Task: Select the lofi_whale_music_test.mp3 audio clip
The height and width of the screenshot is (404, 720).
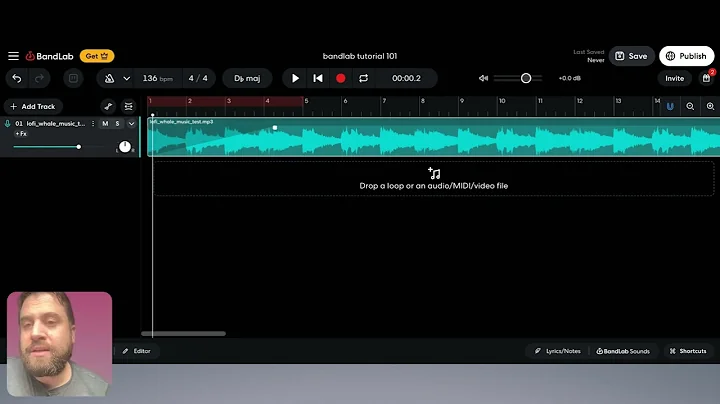Action: [x=433, y=137]
